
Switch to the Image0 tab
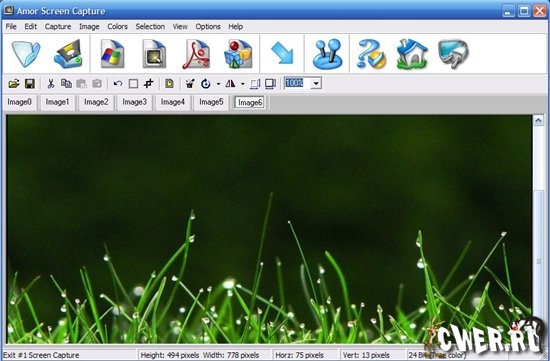click(x=20, y=102)
